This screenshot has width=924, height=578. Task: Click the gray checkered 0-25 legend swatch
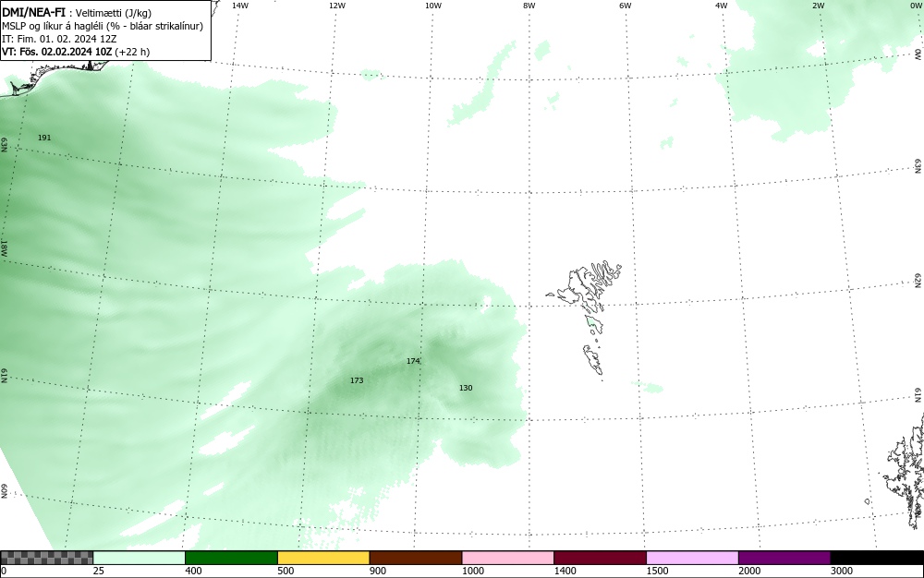(x=46, y=558)
